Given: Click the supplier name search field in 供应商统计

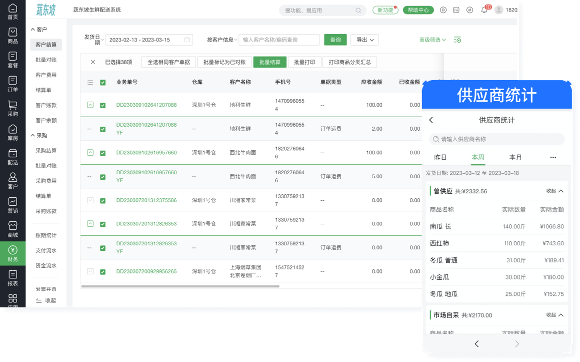Looking at the screenshot, I should [x=497, y=139].
